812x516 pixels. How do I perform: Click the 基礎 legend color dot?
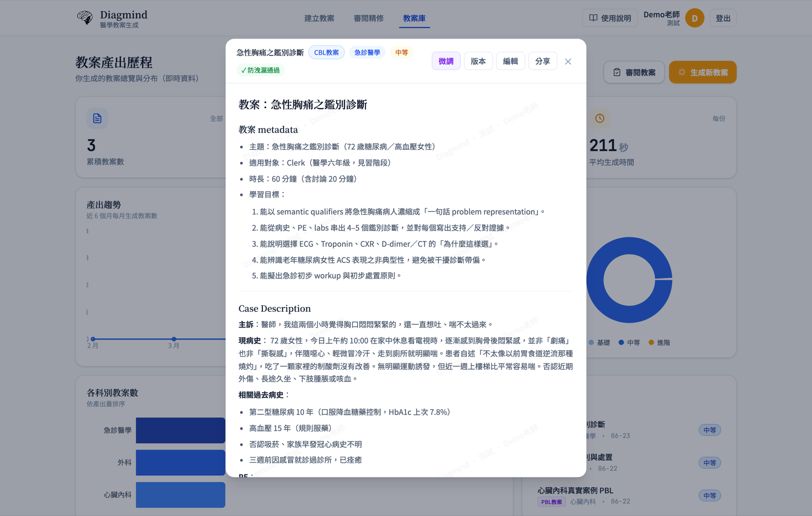point(591,342)
